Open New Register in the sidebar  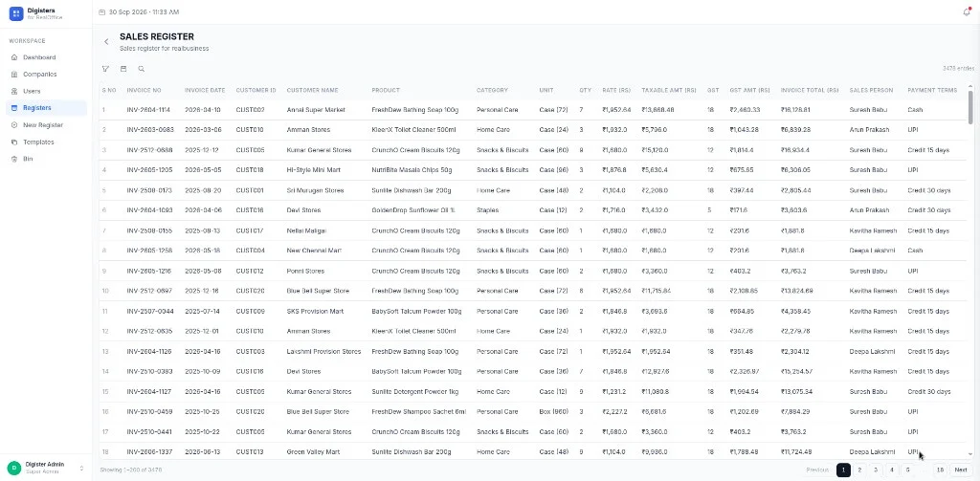click(42, 125)
